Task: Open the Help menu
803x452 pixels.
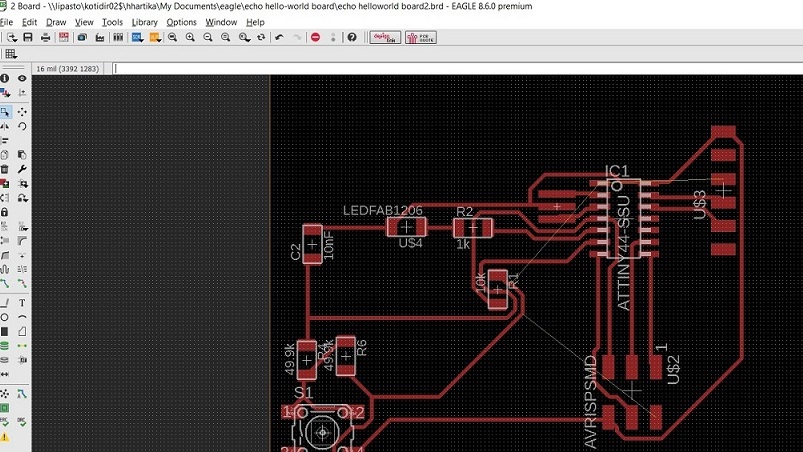Action: tap(255, 22)
